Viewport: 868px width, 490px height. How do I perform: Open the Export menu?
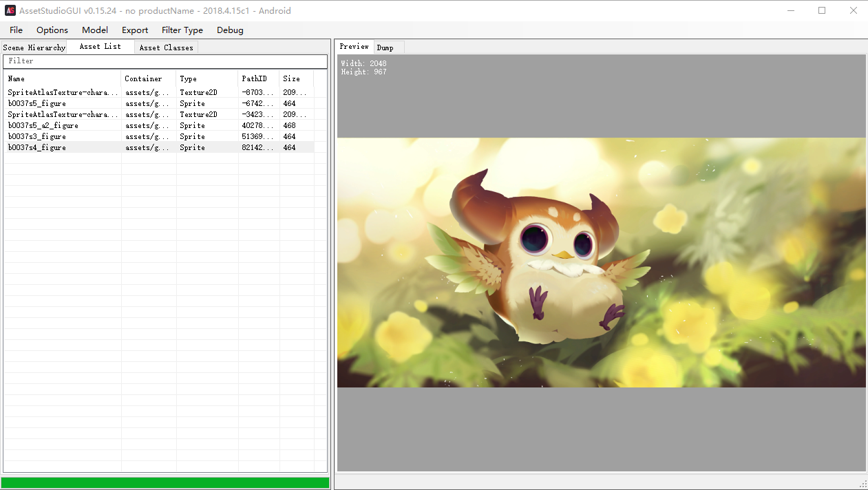[135, 30]
